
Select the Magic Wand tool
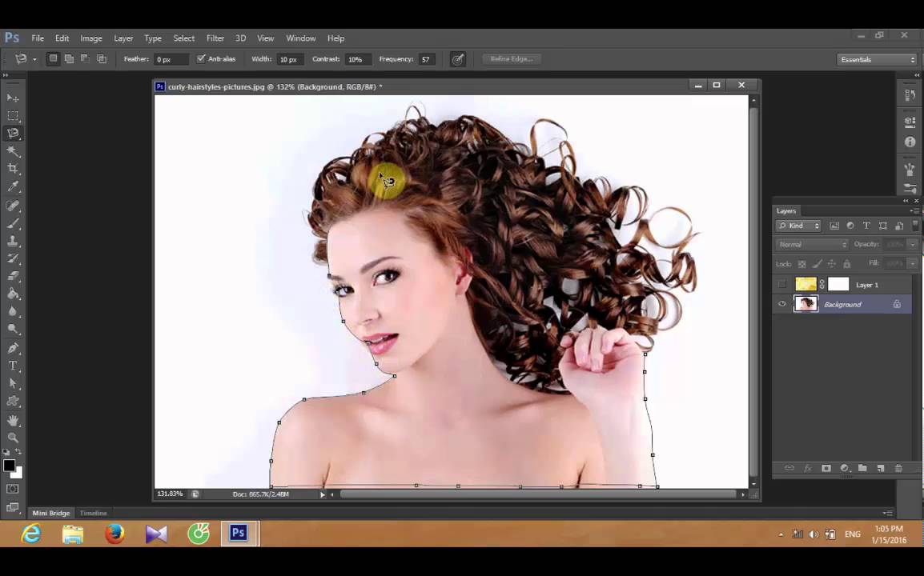[x=13, y=151]
